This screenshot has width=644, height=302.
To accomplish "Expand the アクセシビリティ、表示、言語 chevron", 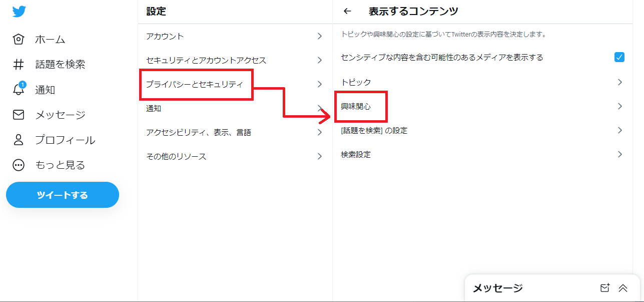I will [x=320, y=132].
